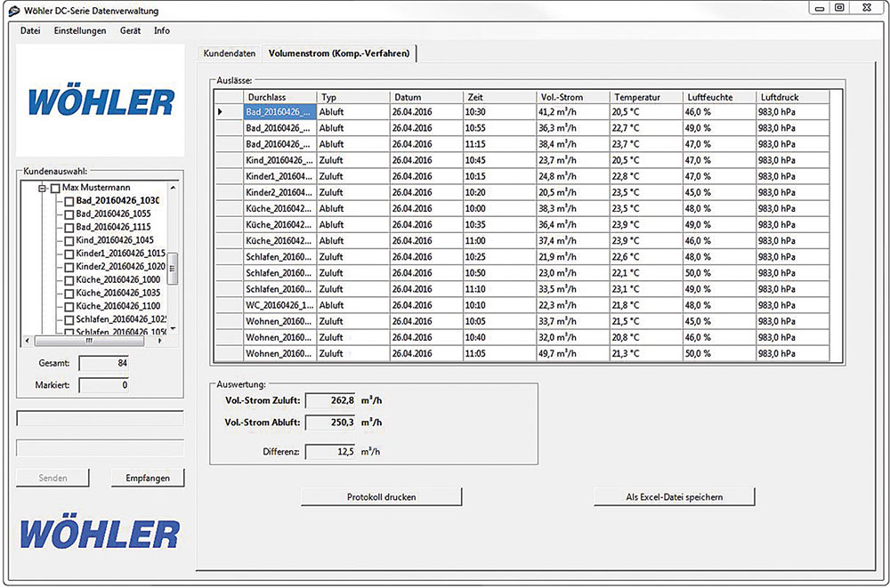Select the Volumenstrom (Komp.-Verfahren) tab
The height and width of the screenshot is (588, 890).
click(x=339, y=53)
